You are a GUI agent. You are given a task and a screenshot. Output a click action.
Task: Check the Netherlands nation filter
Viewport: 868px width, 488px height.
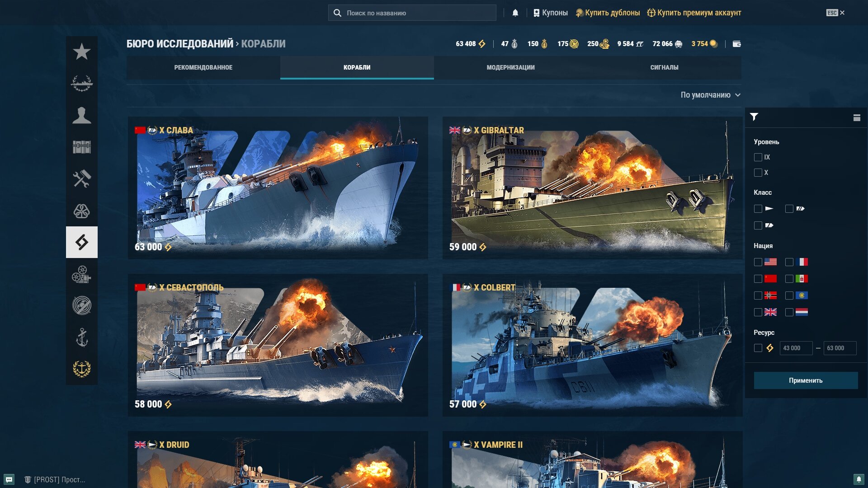pyautogui.click(x=789, y=312)
